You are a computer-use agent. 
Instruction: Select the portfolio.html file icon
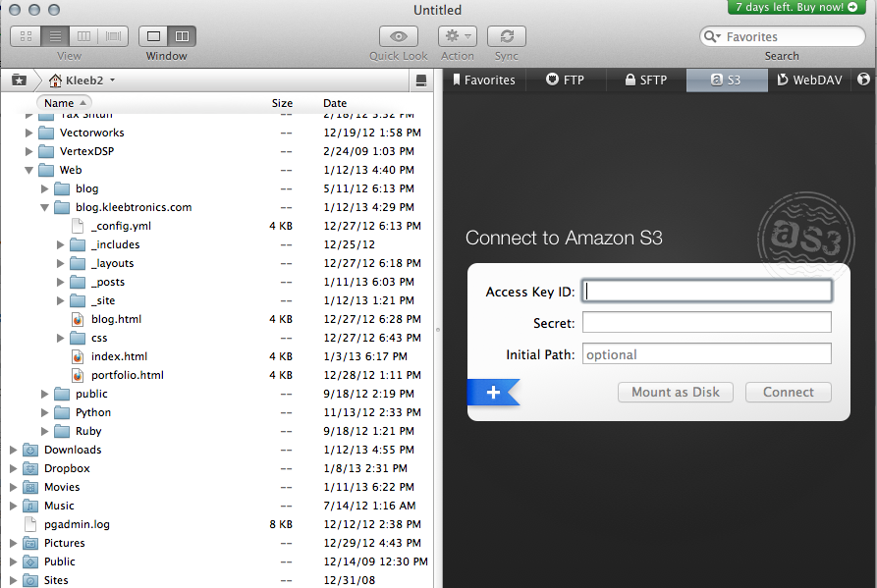78,375
